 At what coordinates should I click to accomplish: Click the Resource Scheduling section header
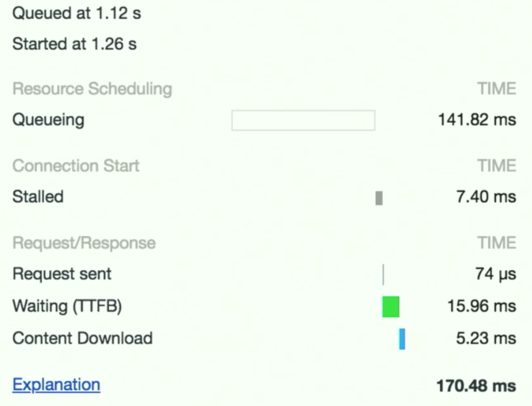tap(92, 89)
